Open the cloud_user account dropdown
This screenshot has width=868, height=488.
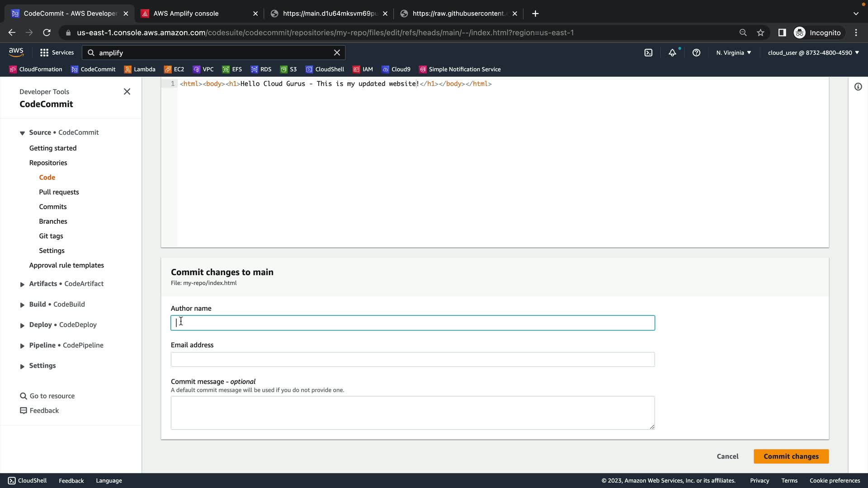[x=813, y=53]
